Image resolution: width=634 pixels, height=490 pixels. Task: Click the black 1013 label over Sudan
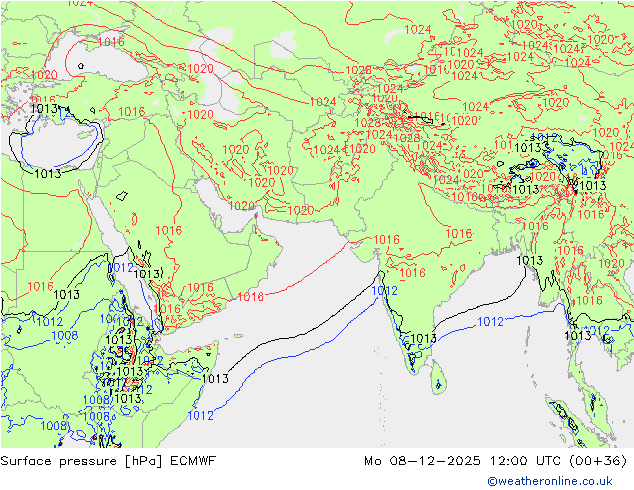(x=67, y=294)
